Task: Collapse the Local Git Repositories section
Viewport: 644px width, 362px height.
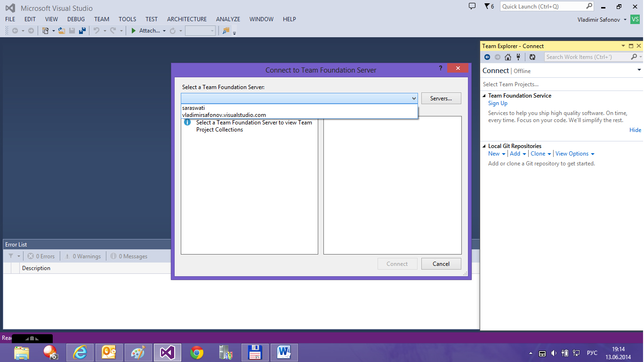Action: click(484, 146)
